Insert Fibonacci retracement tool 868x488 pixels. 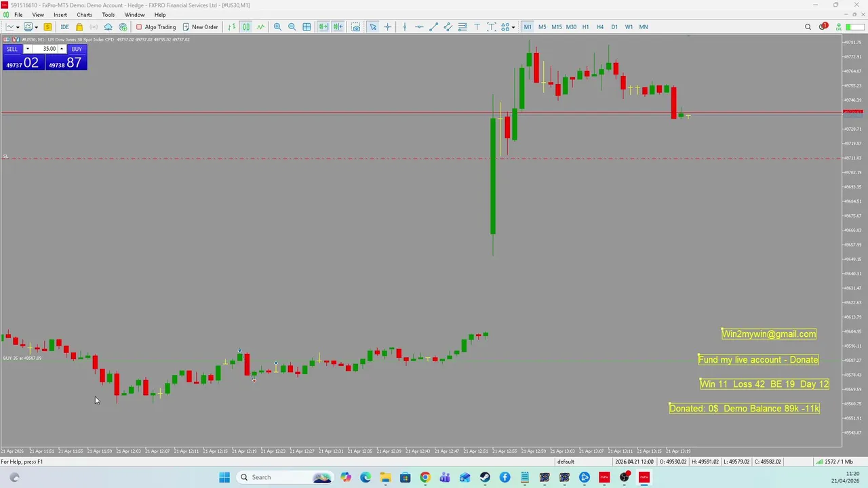(x=462, y=27)
